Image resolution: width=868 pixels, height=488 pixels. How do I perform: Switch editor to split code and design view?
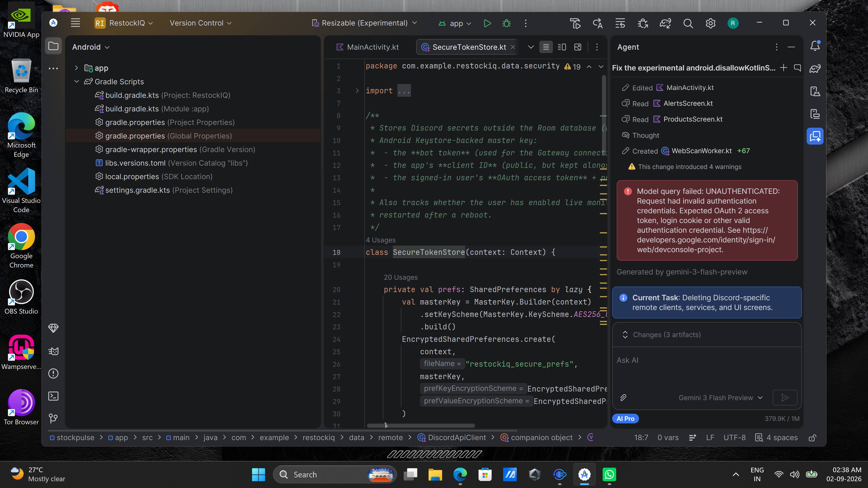coord(562,47)
